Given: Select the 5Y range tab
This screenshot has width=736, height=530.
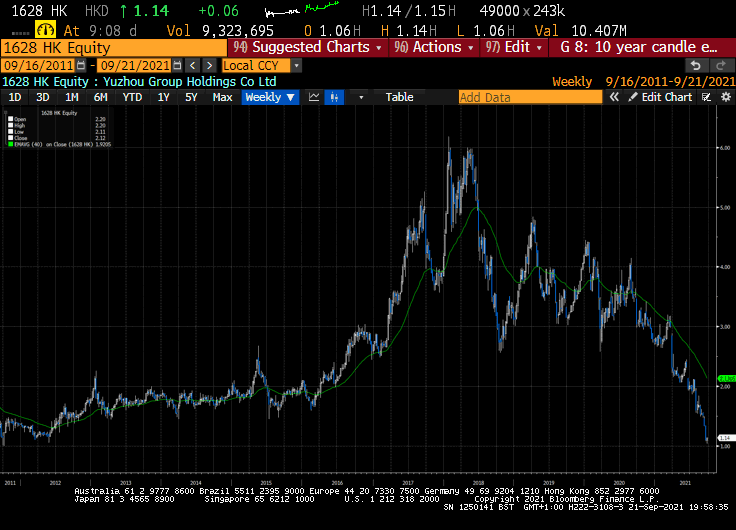Looking at the screenshot, I should [191, 97].
